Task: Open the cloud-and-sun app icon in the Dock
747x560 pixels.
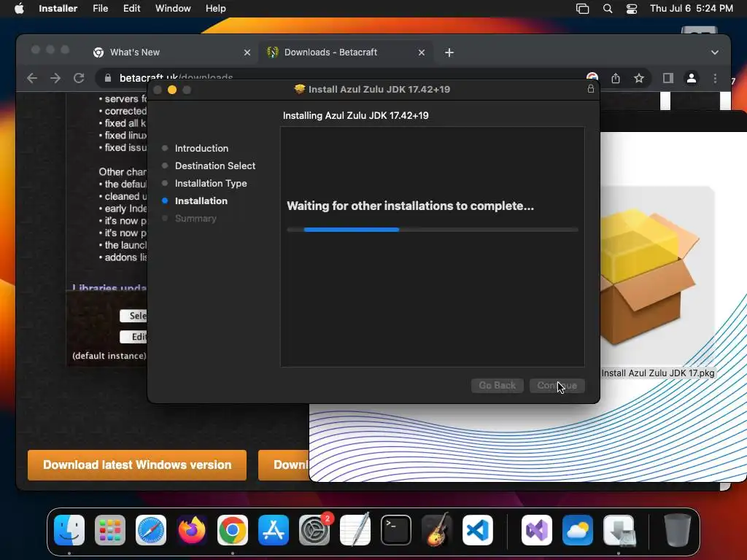Action: click(x=578, y=530)
